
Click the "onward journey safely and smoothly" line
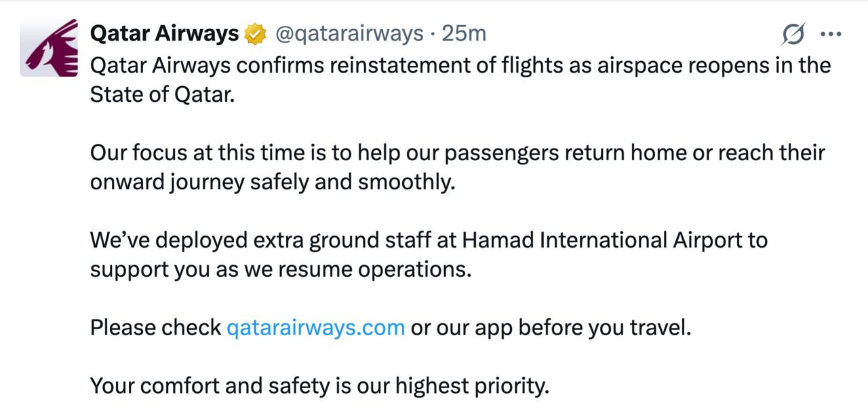[272, 182]
